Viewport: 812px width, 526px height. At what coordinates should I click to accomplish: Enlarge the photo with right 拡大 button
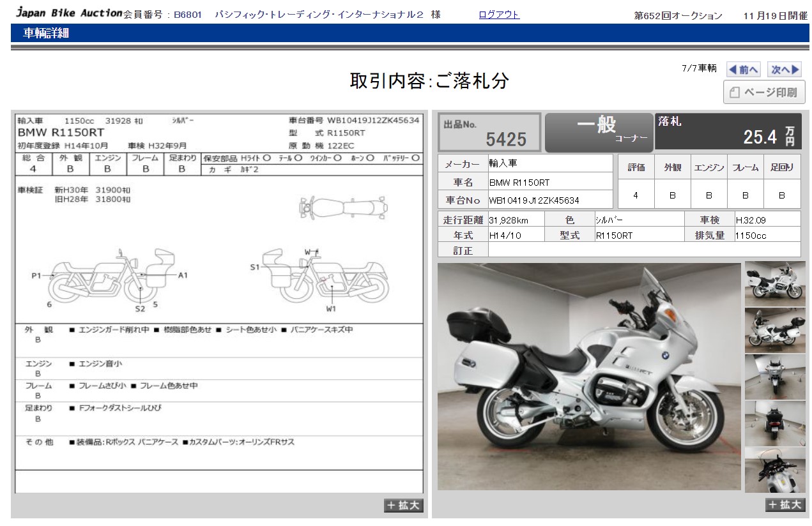[x=785, y=505]
